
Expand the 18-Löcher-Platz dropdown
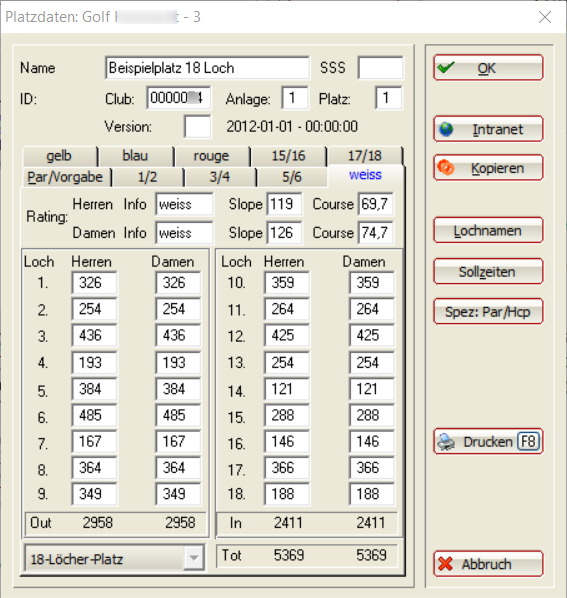pos(194,558)
